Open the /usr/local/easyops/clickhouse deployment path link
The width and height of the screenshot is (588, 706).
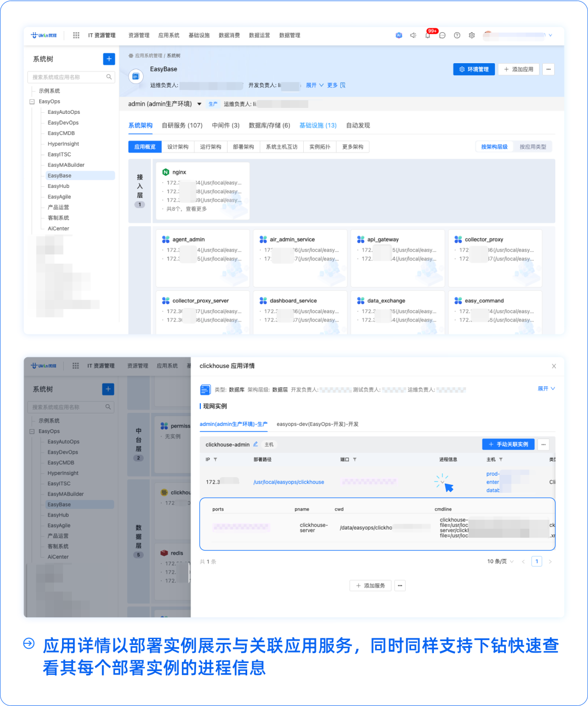click(x=289, y=482)
